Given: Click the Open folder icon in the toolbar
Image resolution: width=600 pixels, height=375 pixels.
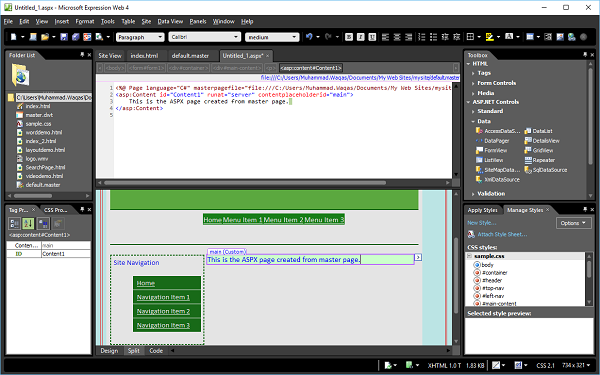Looking at the screenshot, I should (x=45, y=37).
